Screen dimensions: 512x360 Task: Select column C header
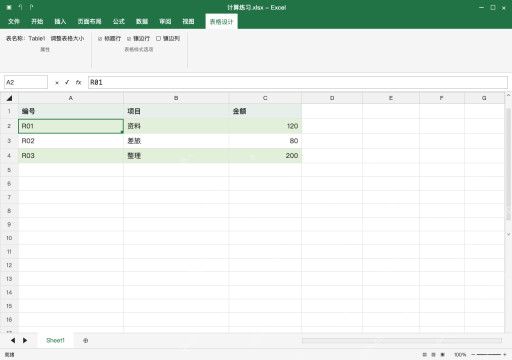click(265, 98)
